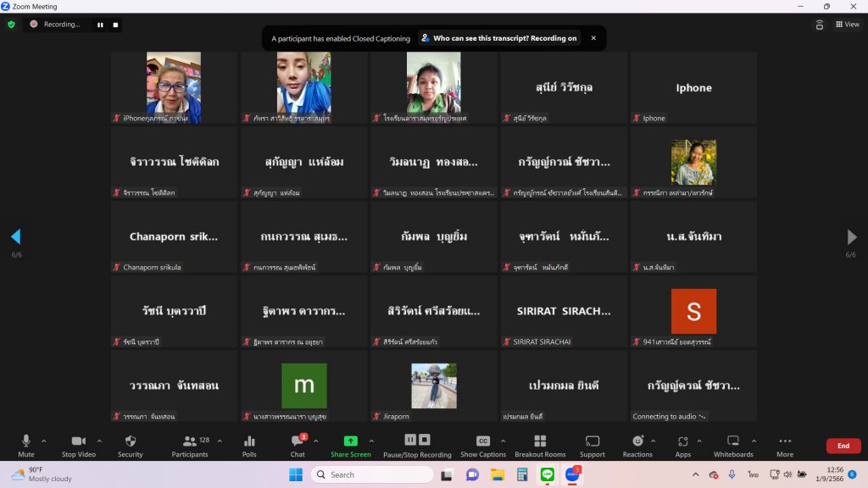Pause the recording in top bar
Viewport: 868px width, 488px height.
point(100,25)
